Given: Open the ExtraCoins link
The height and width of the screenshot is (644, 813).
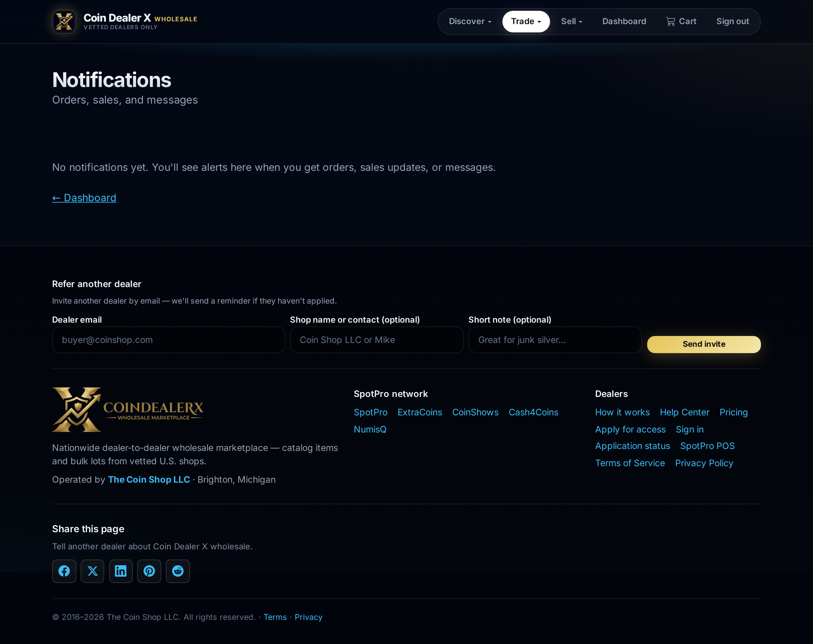Looking at the screenshot, I should click(x=420, y=412).
